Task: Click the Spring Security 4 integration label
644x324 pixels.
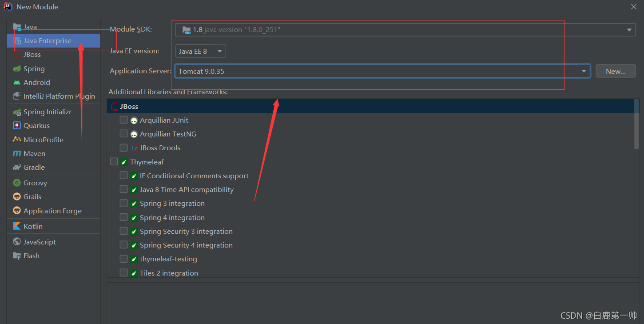Action: click(186, 245)
